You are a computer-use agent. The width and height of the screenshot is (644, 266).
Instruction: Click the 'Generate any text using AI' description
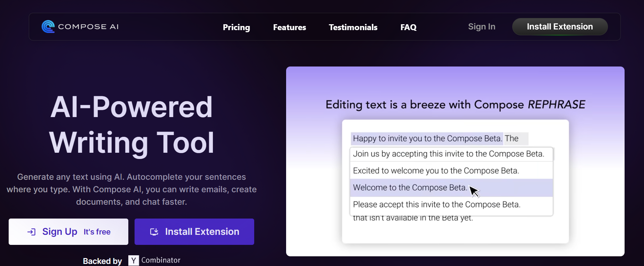tap(131, 189)
